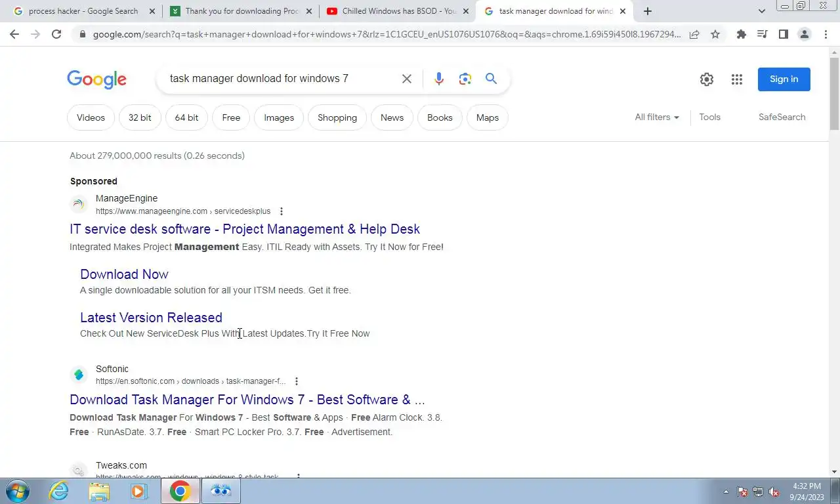
Task: Click the Tweaks.com result site name
Action: tap(121, 465)
